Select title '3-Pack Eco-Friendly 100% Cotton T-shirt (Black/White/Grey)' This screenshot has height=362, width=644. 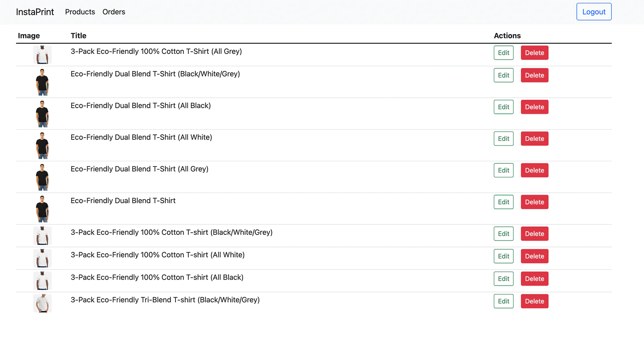(172, 232)
